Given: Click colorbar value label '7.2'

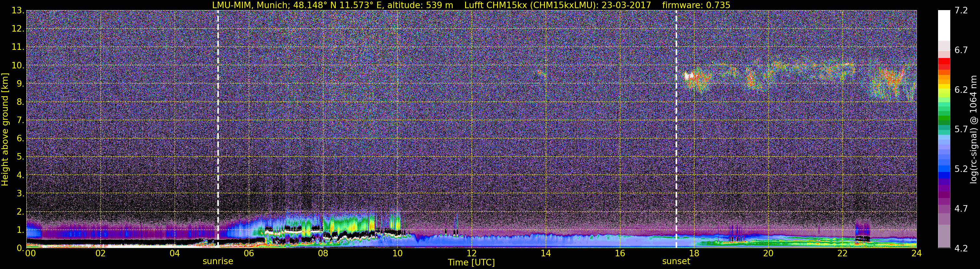Looking at the screenshot, I should [961, 10].
